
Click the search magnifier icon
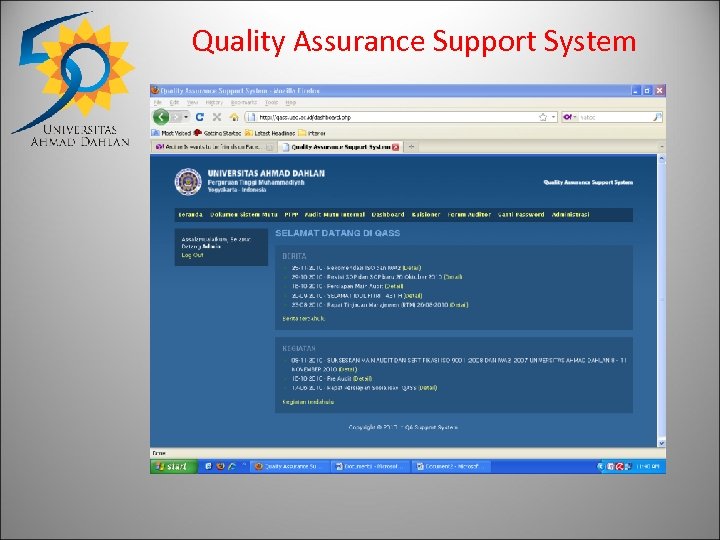click(x=657, y=117)
